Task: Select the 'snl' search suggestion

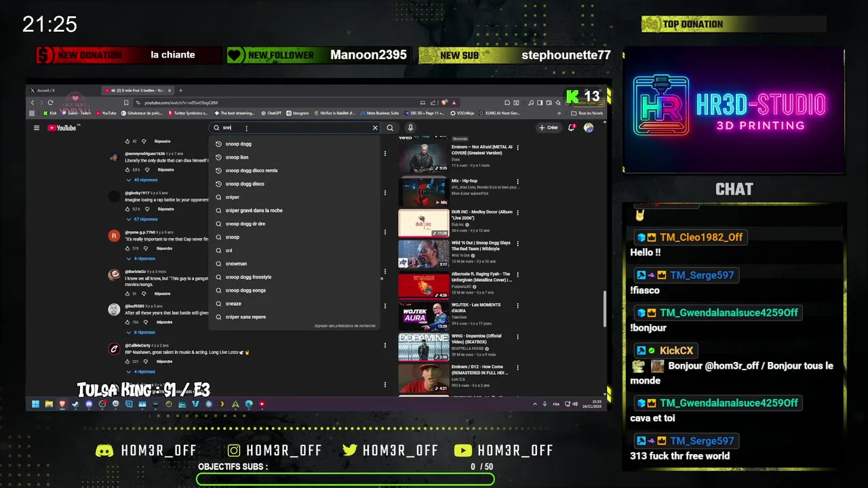Action: pos(294,250)
